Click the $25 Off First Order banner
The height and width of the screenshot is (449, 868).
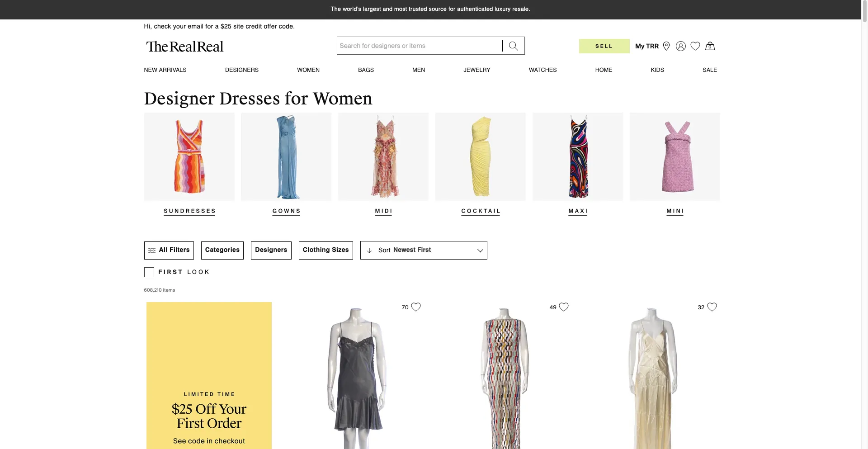[209, 375]
